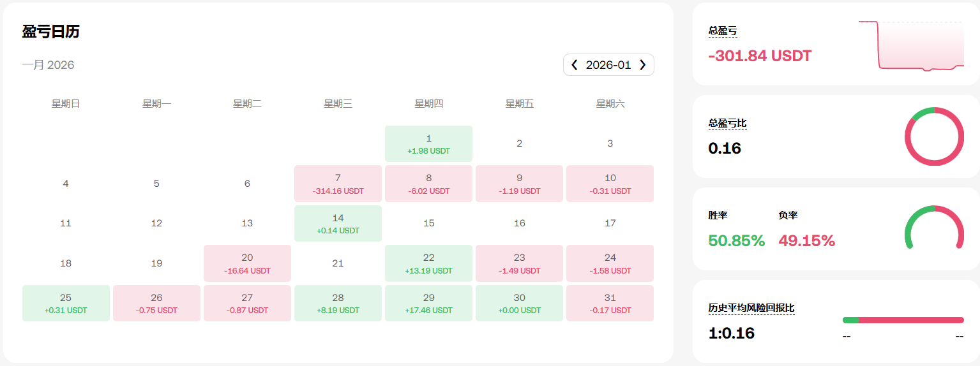Viewport: 980px width, 366px height.
Task: Select January 20 cell with -16.64 USDT
Action: coord(247,263)
